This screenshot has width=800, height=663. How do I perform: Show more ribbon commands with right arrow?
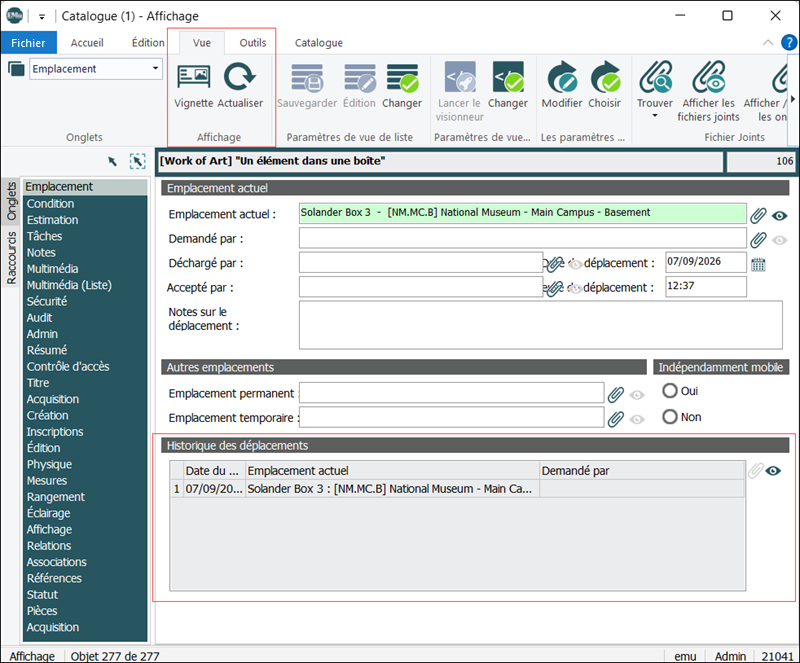pyautogui.click(x=792, y=99)
